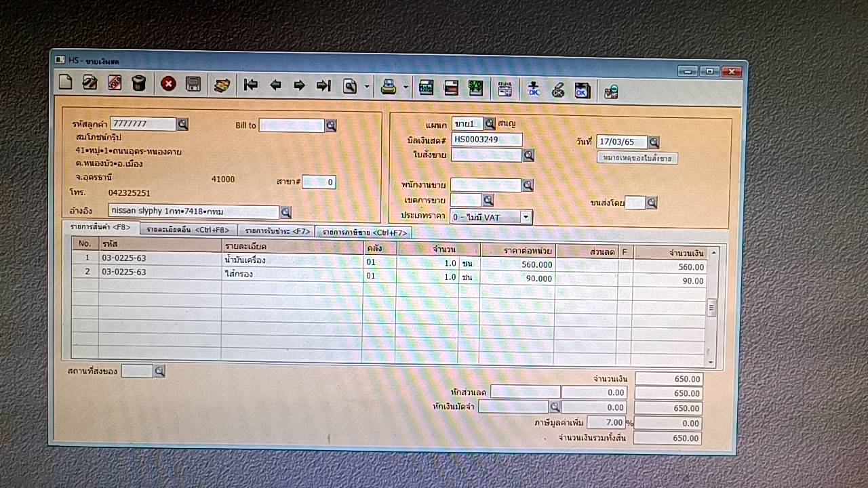The width and height of the screenshot is (868, 488).
Task: Click unit price cell 90.000
Action: pos(517,278)
